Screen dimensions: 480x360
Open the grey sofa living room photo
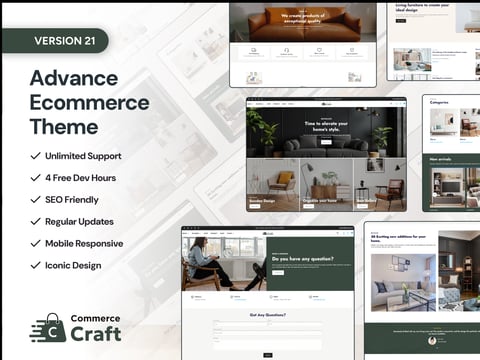(403, 283)
